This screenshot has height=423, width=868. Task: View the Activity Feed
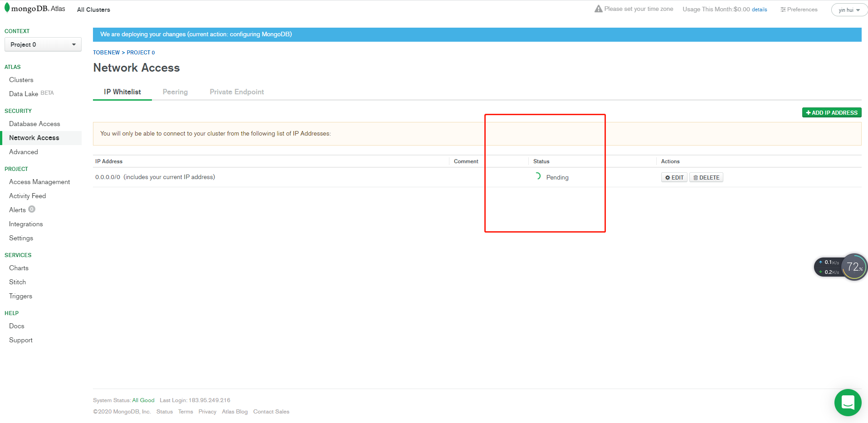[x=28, y=196]
